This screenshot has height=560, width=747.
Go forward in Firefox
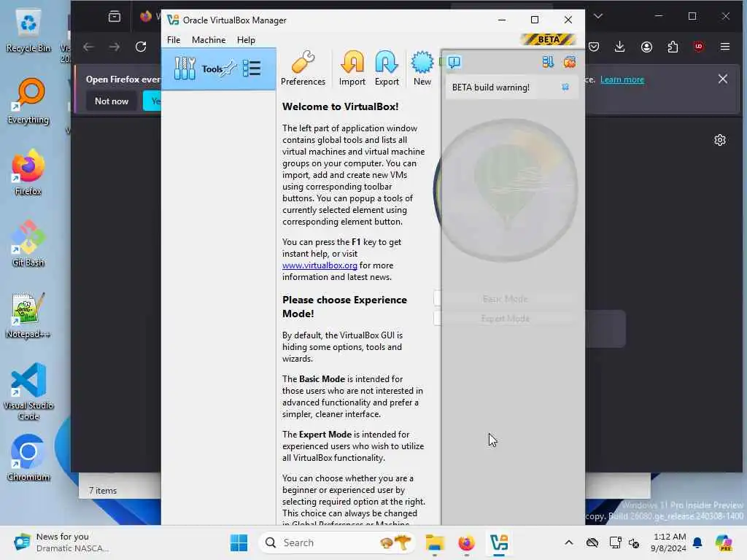pyautogui.click(x=115, y=47)
